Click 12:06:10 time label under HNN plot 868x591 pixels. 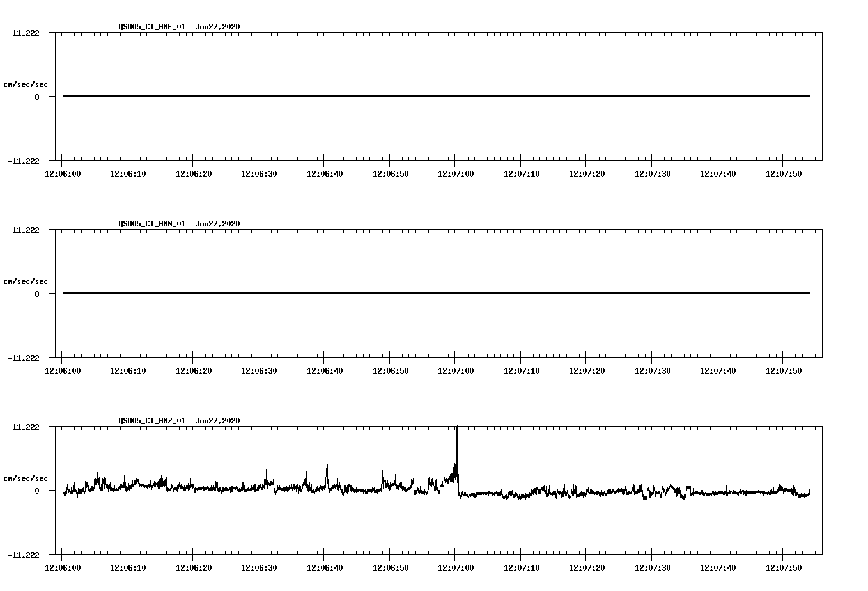(x=127, y=371)
